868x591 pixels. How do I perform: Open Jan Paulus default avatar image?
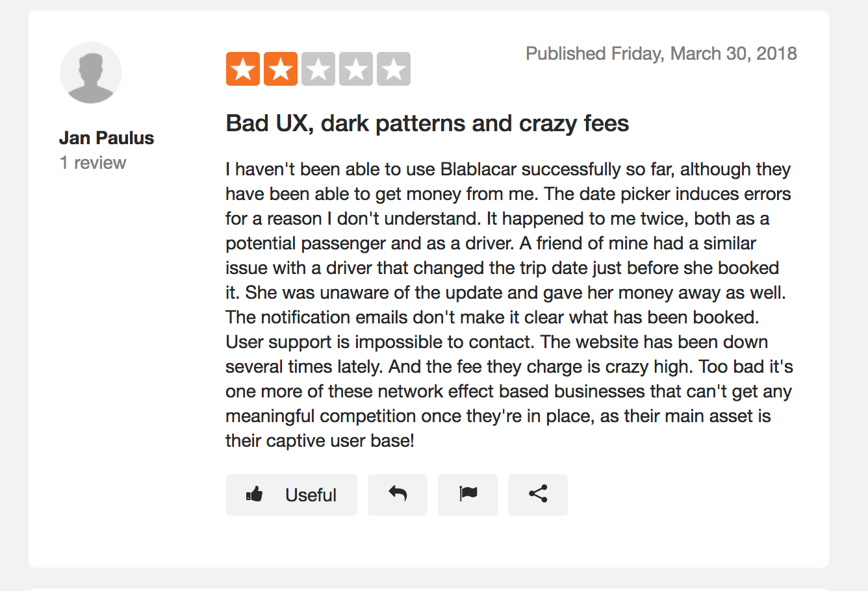(91, 73)
